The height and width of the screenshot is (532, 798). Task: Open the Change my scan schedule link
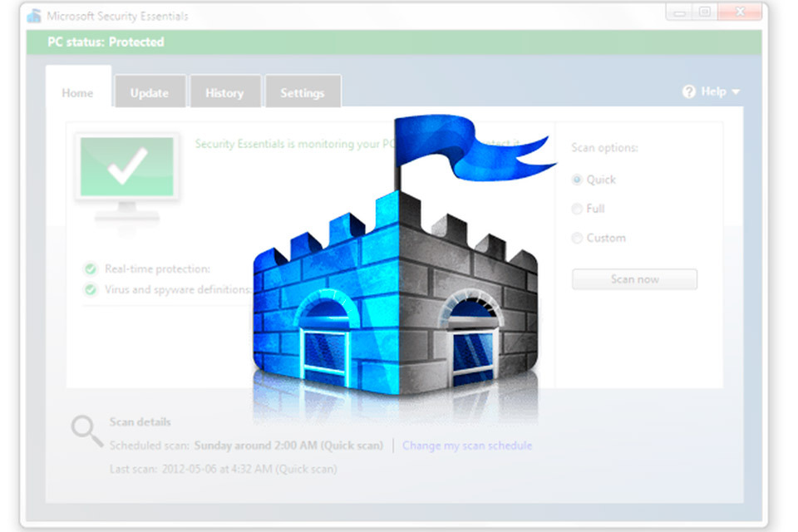[467, 446]
